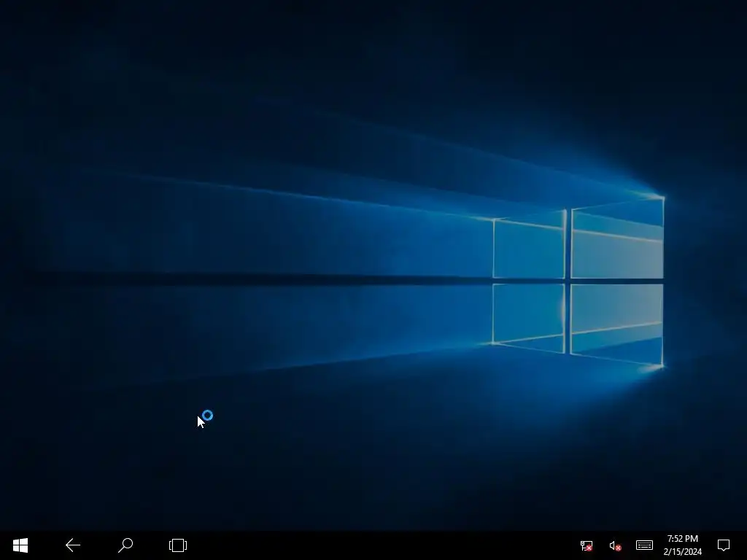Open the Windows Start menu
The width and height of the screenshot is (747, 560).
tap(20, 545)
